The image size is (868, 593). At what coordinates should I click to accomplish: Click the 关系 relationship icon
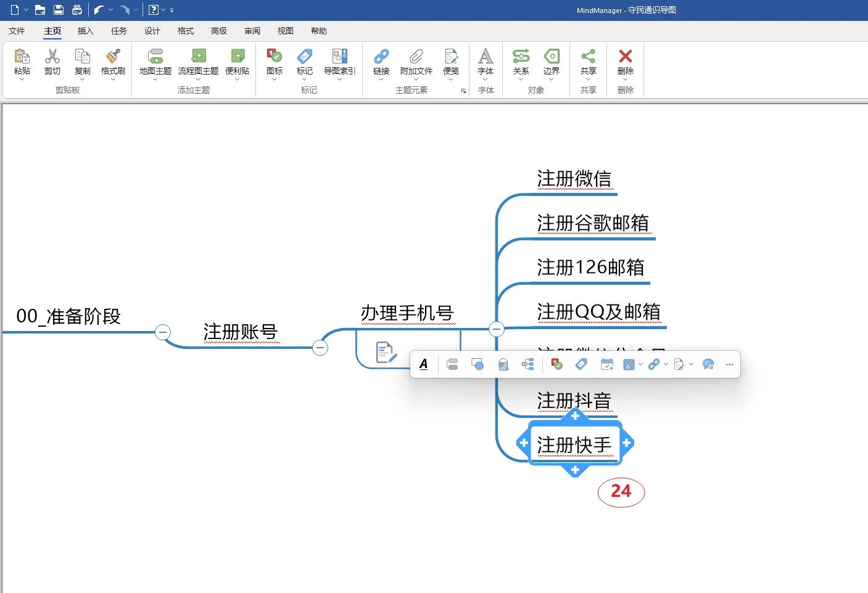[521, 57]
